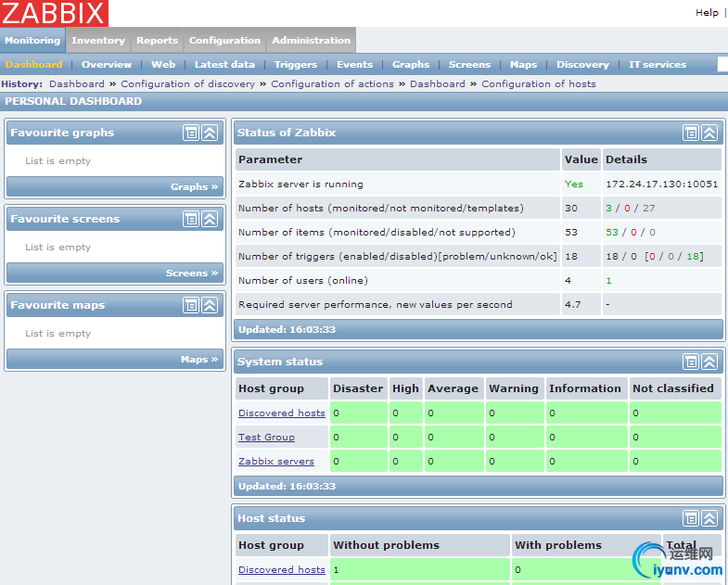Image resolution: width=728 pixels, height=585 pixels.
Task: Open Graphs submenu item
Action: coord(411,65)
